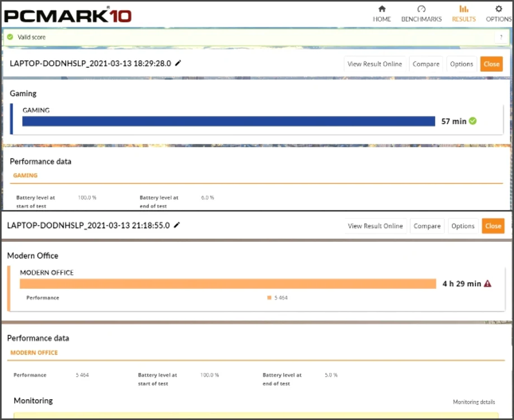Click the 5 464 Performance value in data table
The height and width of the screenshot is (420, 514).
point(82,375)
